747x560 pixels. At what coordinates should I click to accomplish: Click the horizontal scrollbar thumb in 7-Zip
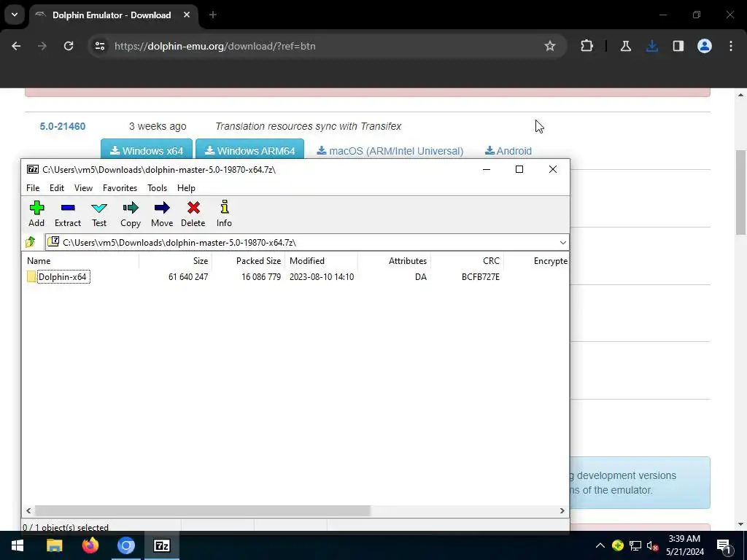click(x=203, y=510)
